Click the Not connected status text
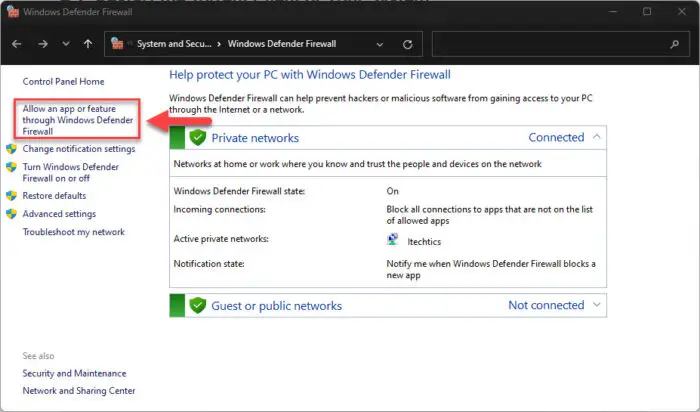Image resolution: width=700 pixels, height=412 pixels. [546, 305]
